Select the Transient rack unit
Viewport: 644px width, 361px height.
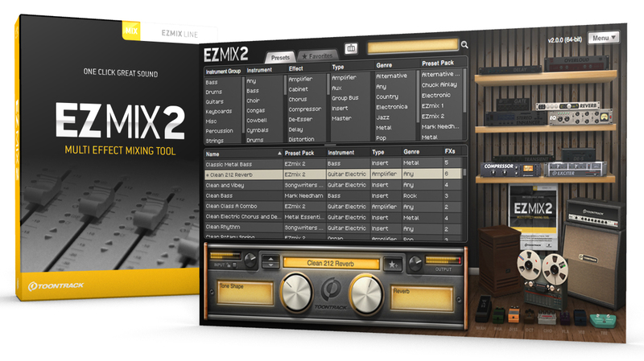pos(522,158)
